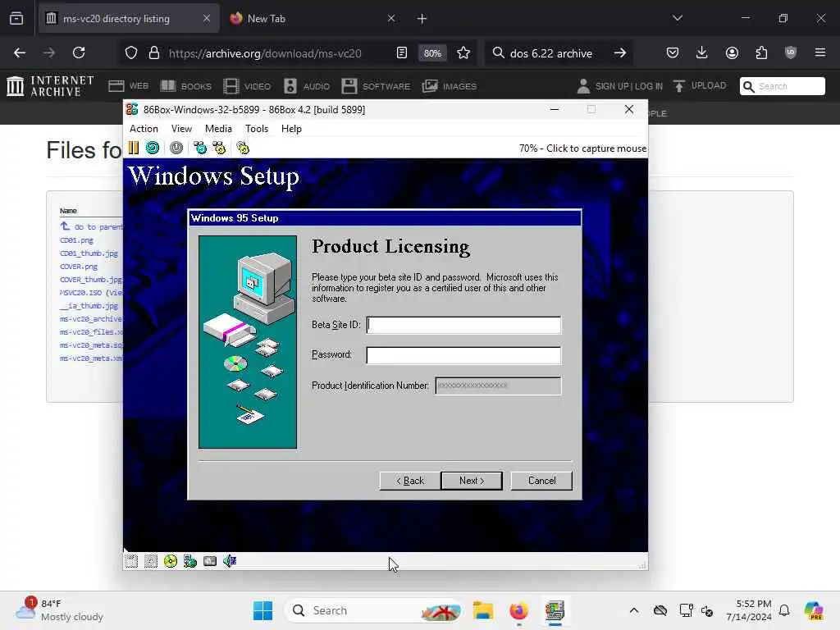The height and width of the screenshot is (630, 840).
Task: Open Firefox hamburger application menu
Action: pos(820,52)
